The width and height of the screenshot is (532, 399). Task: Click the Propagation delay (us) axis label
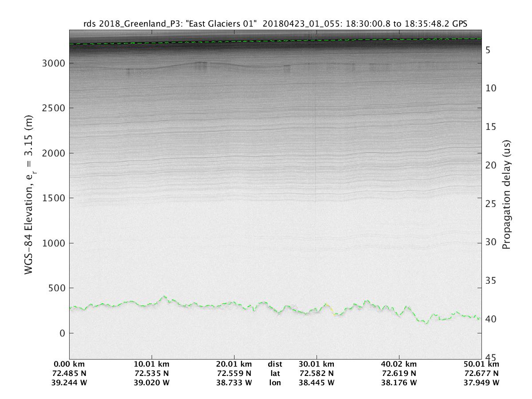tap(506, 194)
